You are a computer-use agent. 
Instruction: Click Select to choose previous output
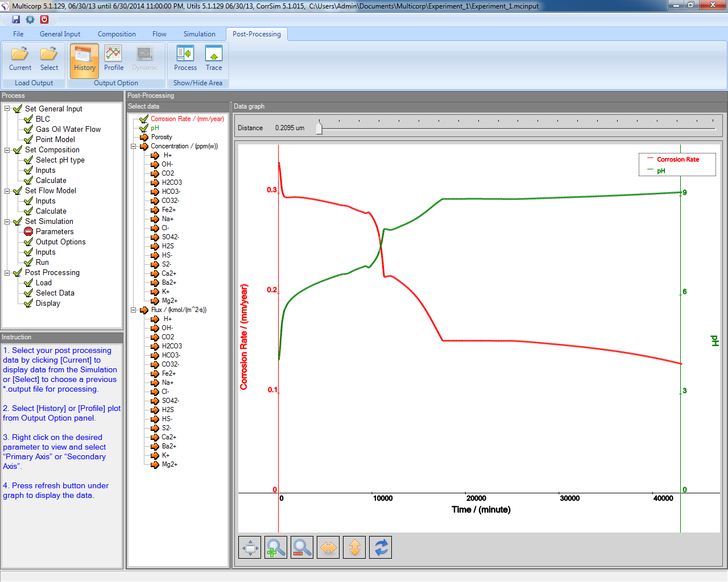tap(49, 59)
